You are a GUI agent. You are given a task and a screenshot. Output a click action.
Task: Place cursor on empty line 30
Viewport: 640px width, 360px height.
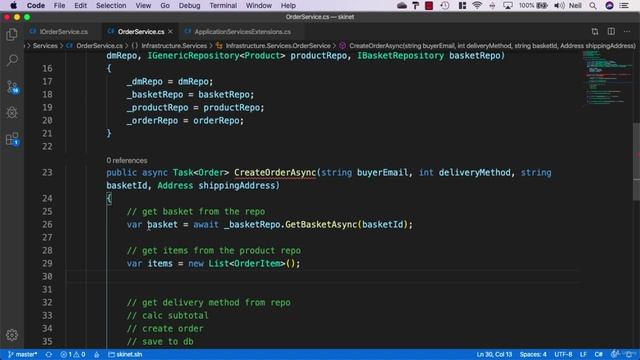(x=322, y=276)
